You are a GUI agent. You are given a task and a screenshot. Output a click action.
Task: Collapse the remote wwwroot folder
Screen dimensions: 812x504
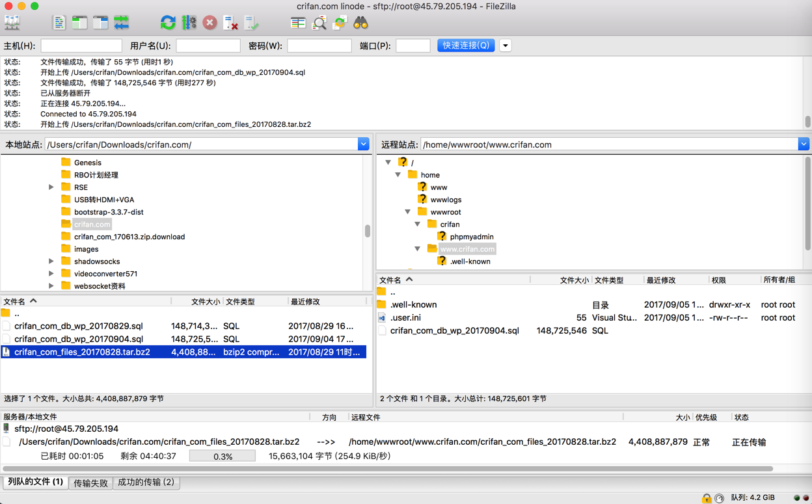pos(408,212)
